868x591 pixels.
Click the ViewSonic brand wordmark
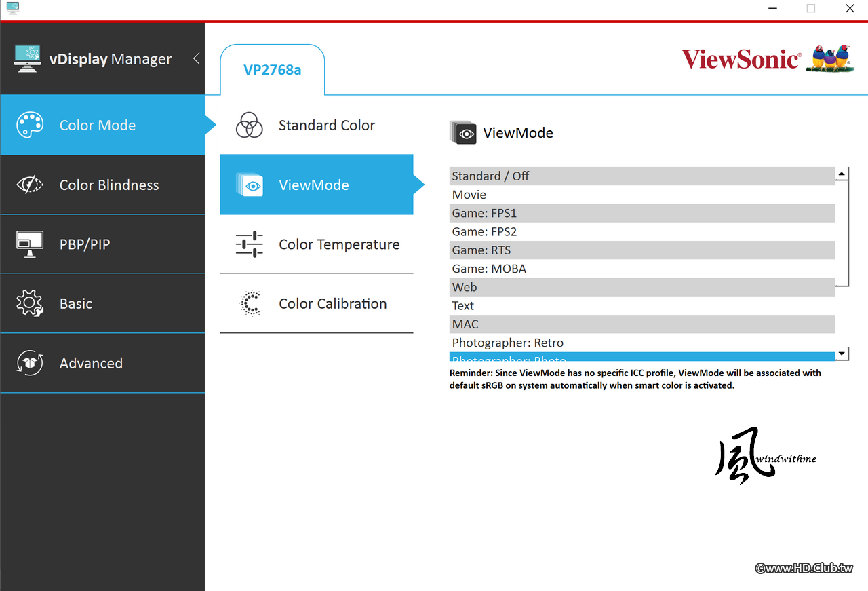741,59
